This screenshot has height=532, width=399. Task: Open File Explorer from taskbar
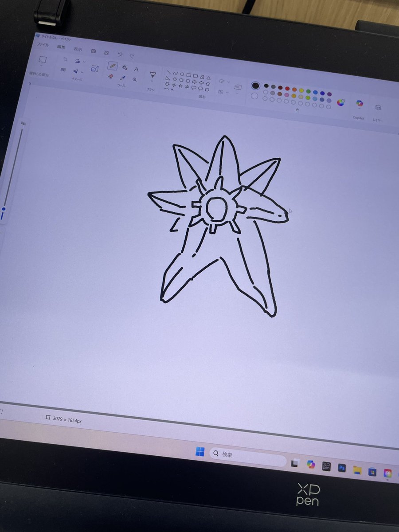click(357, 469)
